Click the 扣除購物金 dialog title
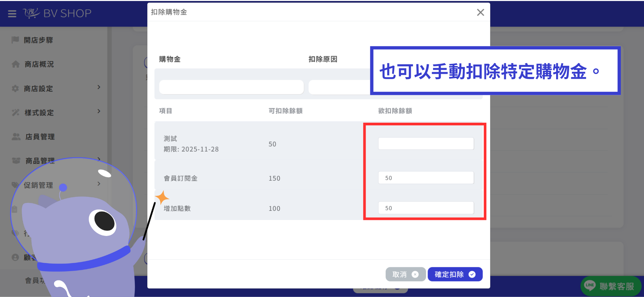 (x=169, y=12)
